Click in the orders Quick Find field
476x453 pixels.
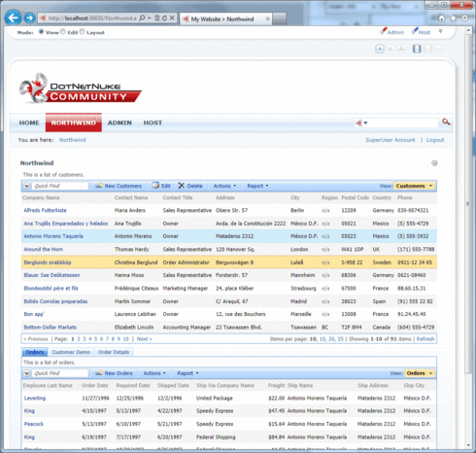pyautogui.click(x=59, y=373)
